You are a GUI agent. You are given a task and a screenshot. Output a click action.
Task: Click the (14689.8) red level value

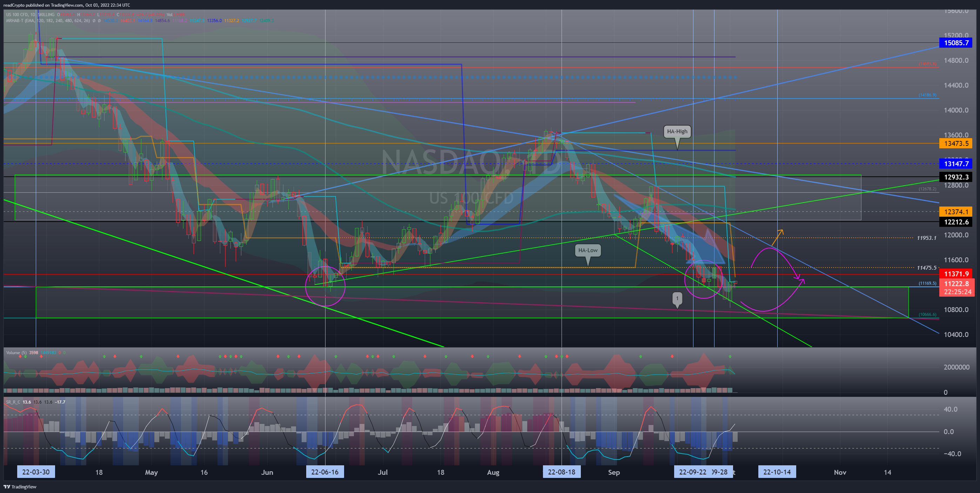click(x=927, y=63)
